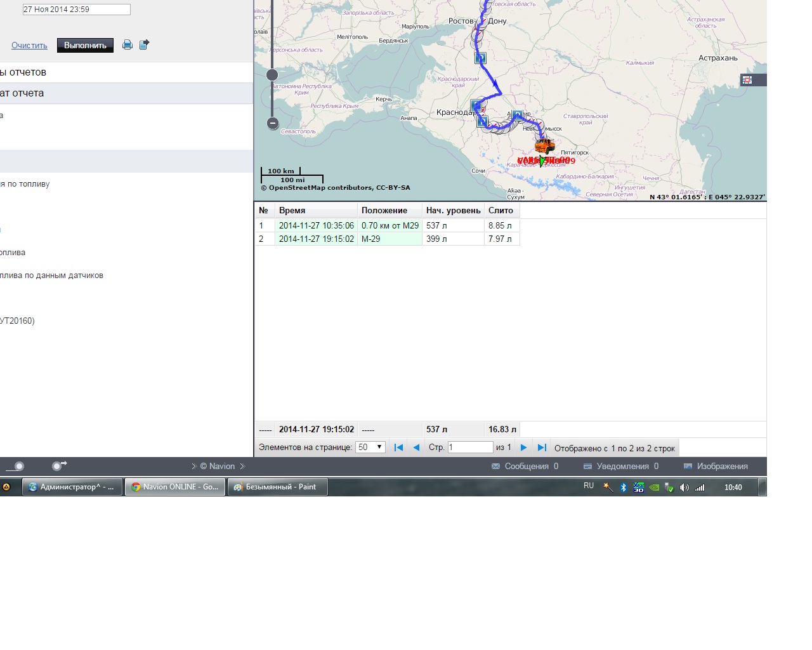Viewport: 812px width, 650px height.
Task: Click the Очистить link
Action: 29,46
